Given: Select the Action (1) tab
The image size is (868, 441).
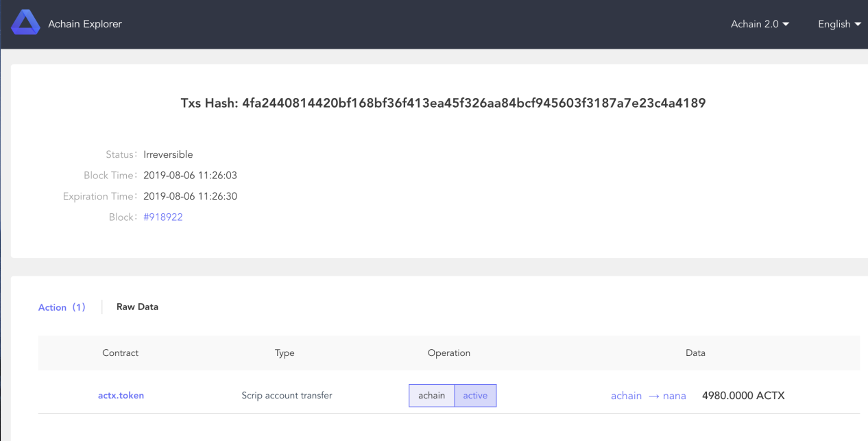Looking at the screenshot, I should tap(62, 307).
